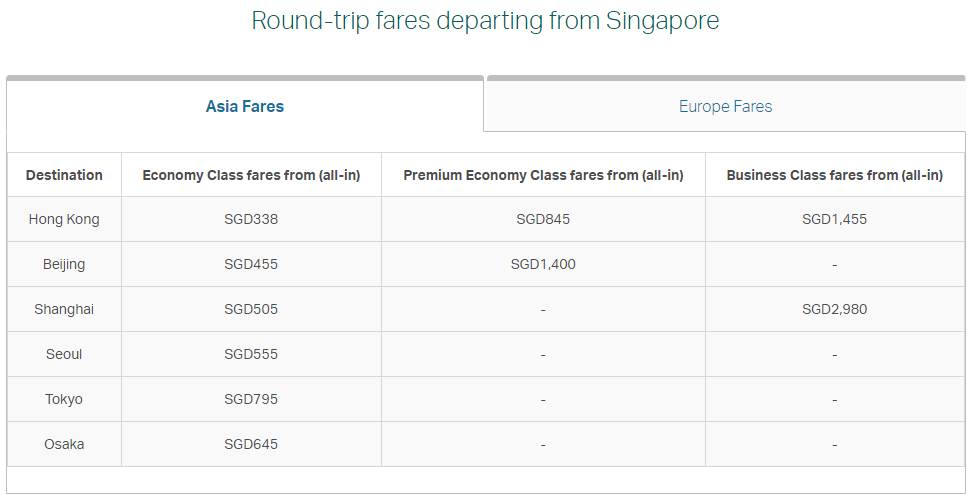This screenshot has width=978, height=504.
Task: Choose Beijing economy fare SGD455
Action: pyautogui.click(x=251, y=264)
